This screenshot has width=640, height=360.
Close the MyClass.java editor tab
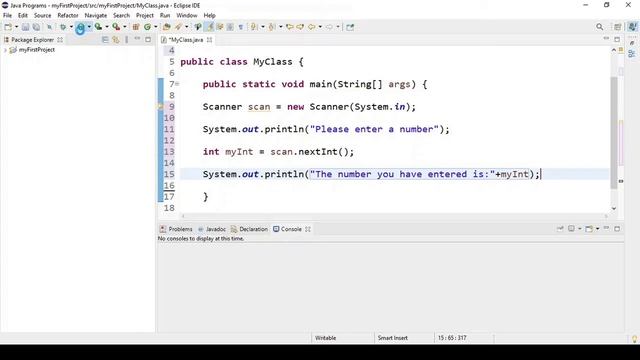pos(209,40)
